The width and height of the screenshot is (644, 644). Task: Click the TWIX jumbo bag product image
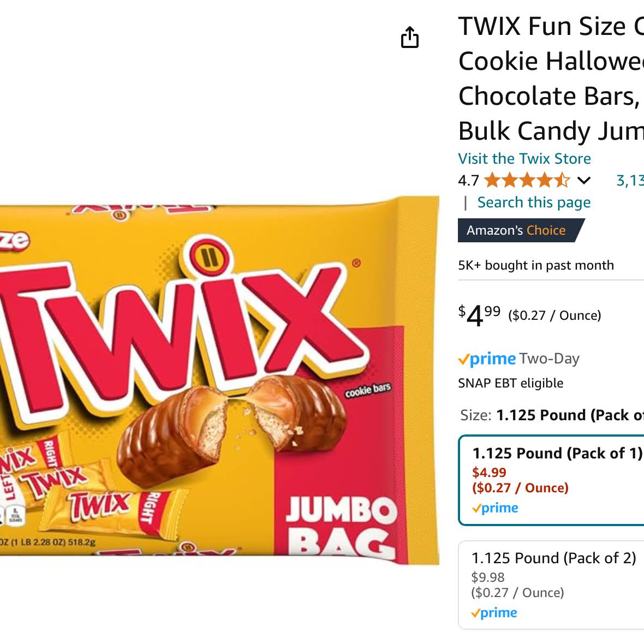(219, 380)
